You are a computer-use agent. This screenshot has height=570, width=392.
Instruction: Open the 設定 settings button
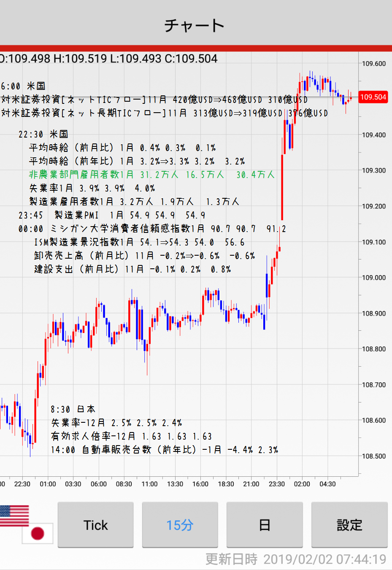coord(349,525)
